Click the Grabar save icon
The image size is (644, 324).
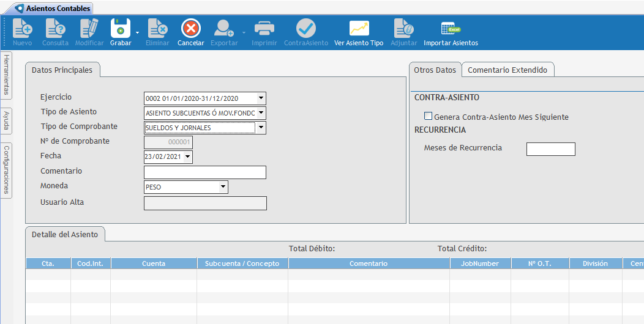tap(121, 29)
